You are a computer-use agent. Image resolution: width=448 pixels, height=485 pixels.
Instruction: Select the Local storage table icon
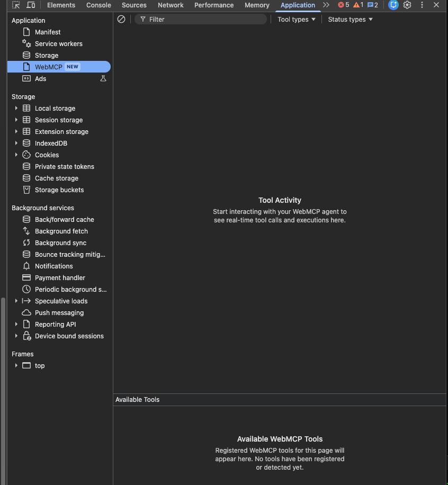[26, 108]
